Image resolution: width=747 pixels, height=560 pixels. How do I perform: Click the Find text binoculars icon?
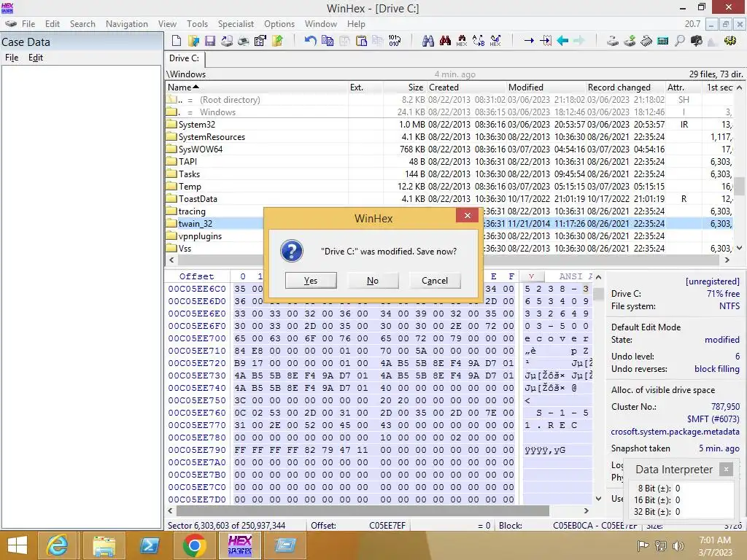(427, 41)
